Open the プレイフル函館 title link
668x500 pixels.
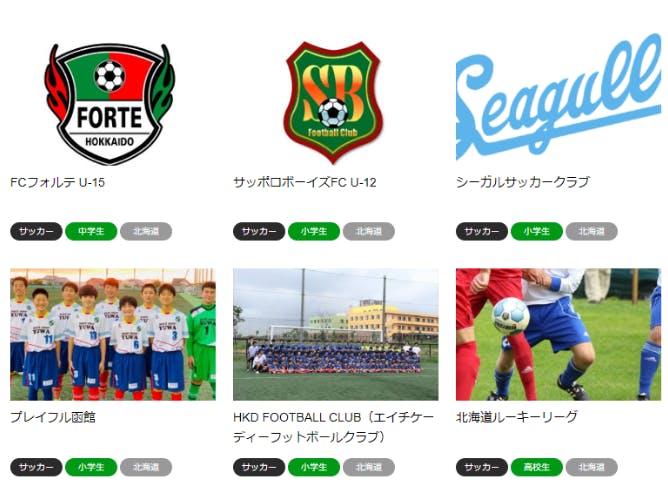click(53, 417)
